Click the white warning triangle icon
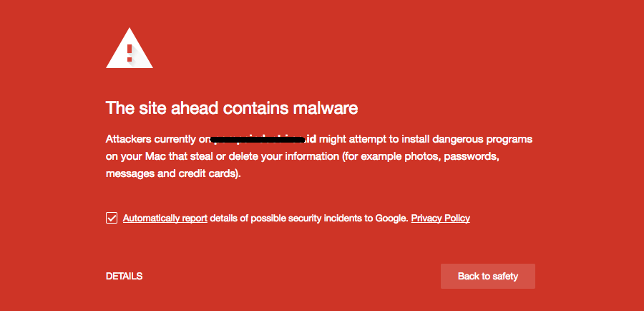644x311 pixels. click(x=130, y=48)
